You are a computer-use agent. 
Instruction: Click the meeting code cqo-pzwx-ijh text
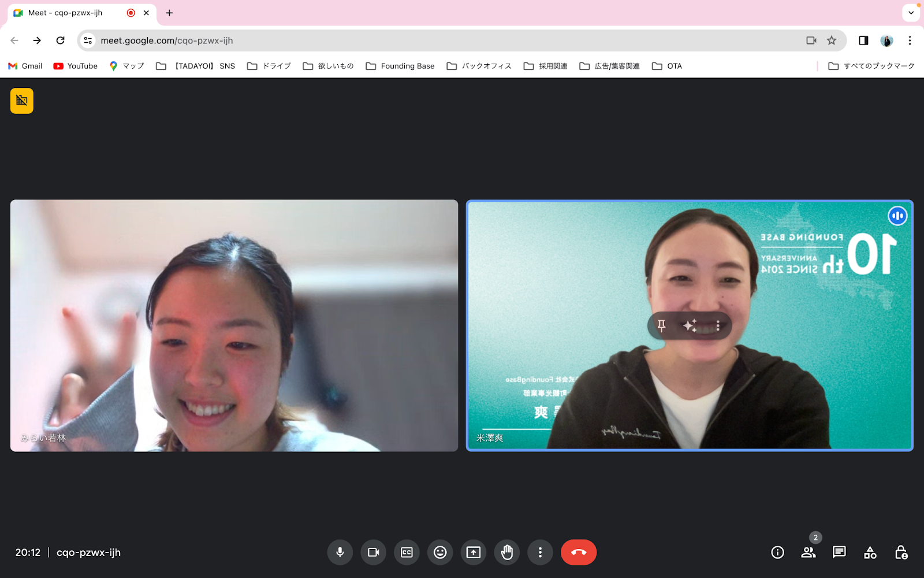coord(88,553)
